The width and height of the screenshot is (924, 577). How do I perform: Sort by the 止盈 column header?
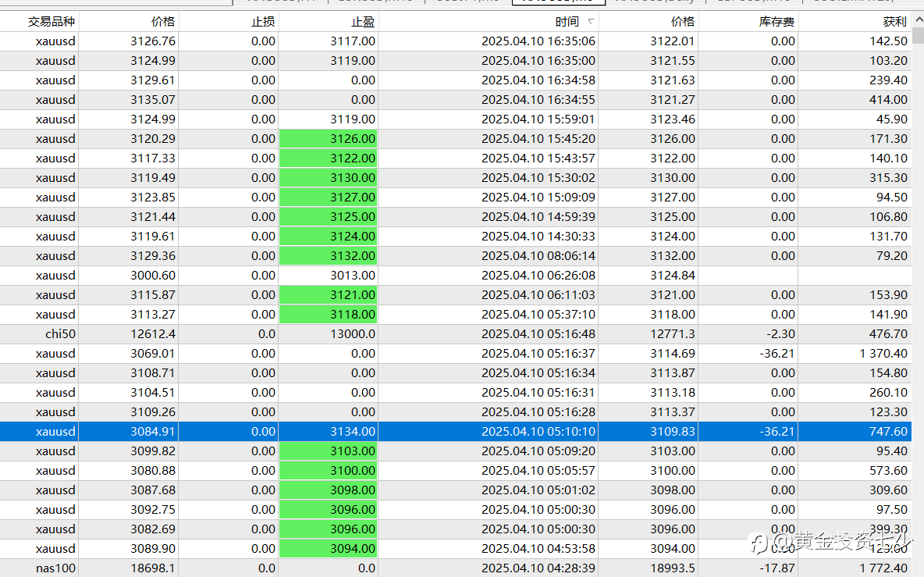363,22
